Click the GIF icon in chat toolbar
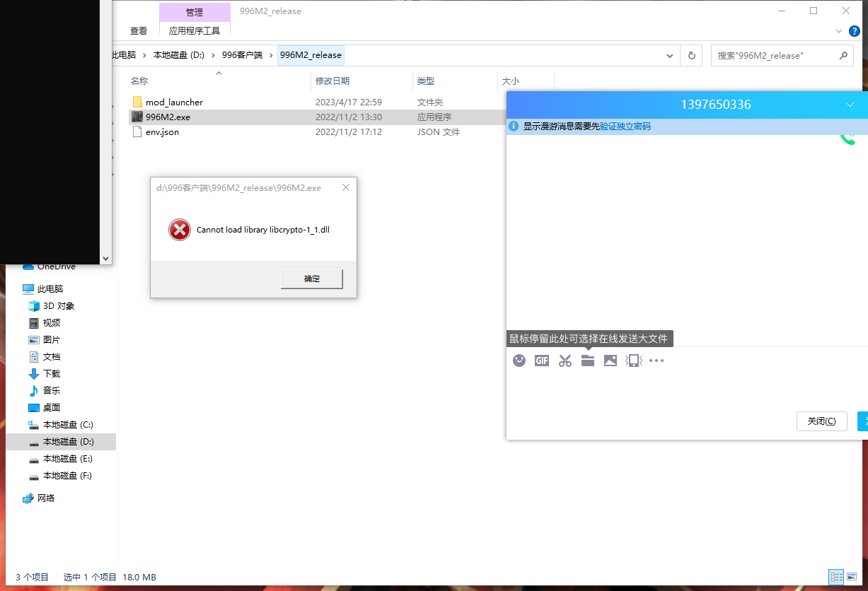The image size is (868, 591). 542,361
